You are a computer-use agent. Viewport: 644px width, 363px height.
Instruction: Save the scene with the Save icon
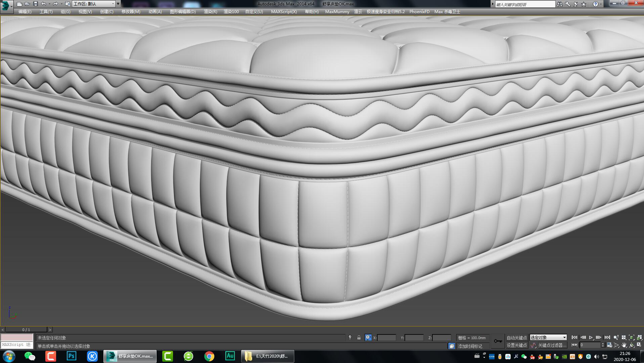click(36, 4)
